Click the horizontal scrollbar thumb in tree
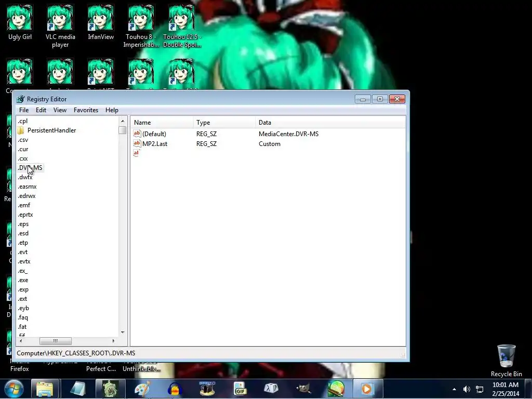Image resolution: width=532 pixels, height=399 pixels. [55, 341]
